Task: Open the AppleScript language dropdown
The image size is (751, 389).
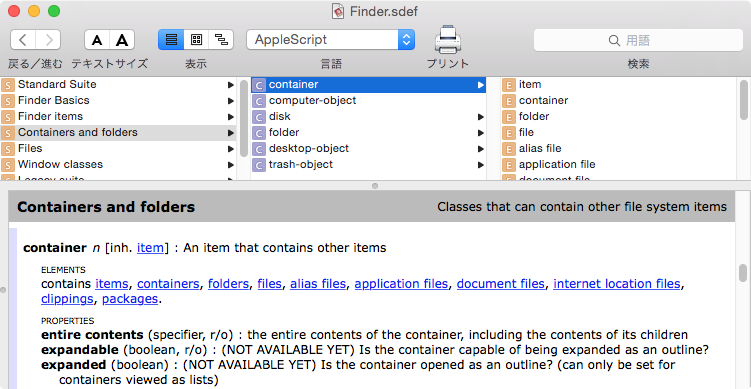Action: pyautogui.click(x=330, y=40)
